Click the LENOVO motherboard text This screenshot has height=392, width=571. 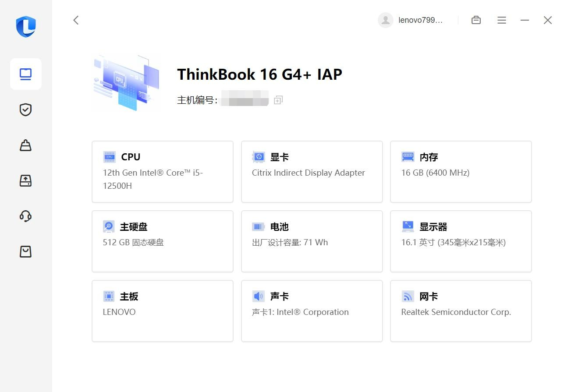pos(119,312)
